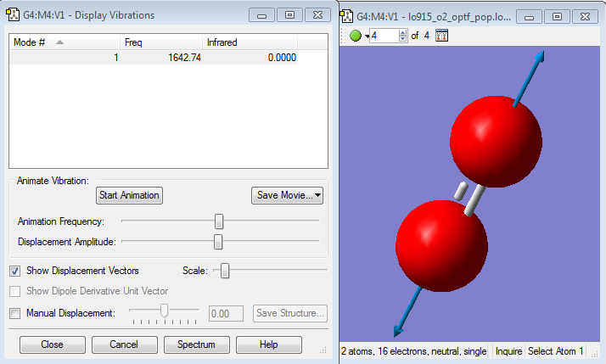The height and width of the screenshot is (364, 606).
Task: Click the Scale slider handle
Action: click(x=225, y=271)
